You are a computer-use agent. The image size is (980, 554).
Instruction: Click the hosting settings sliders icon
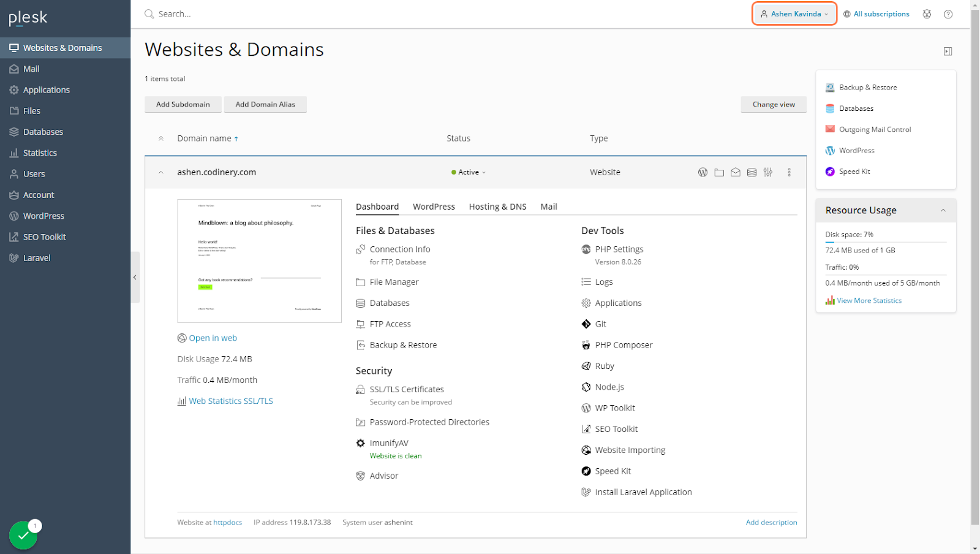click(x=768, y=172)
